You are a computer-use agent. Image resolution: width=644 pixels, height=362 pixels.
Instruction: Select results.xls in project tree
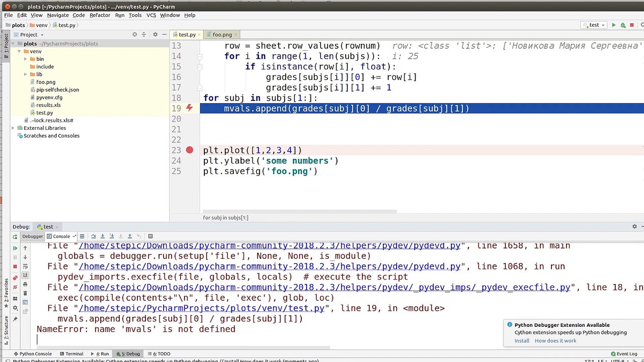48,105
